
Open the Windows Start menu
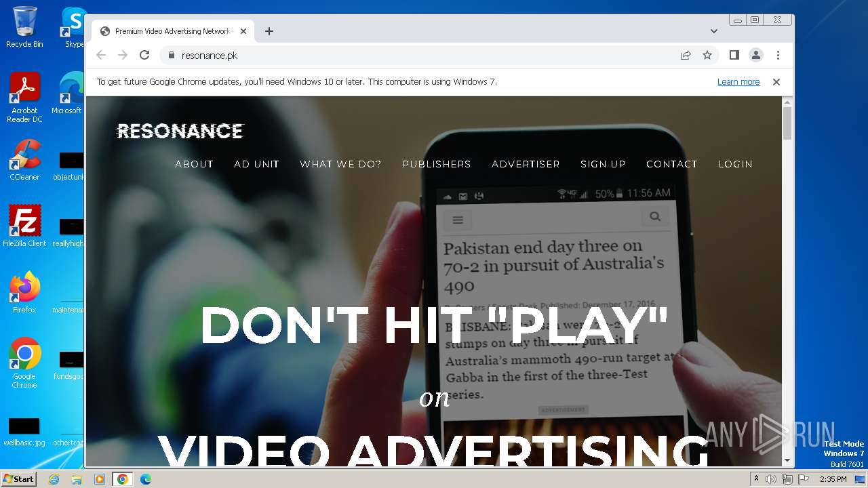point(18,479)
